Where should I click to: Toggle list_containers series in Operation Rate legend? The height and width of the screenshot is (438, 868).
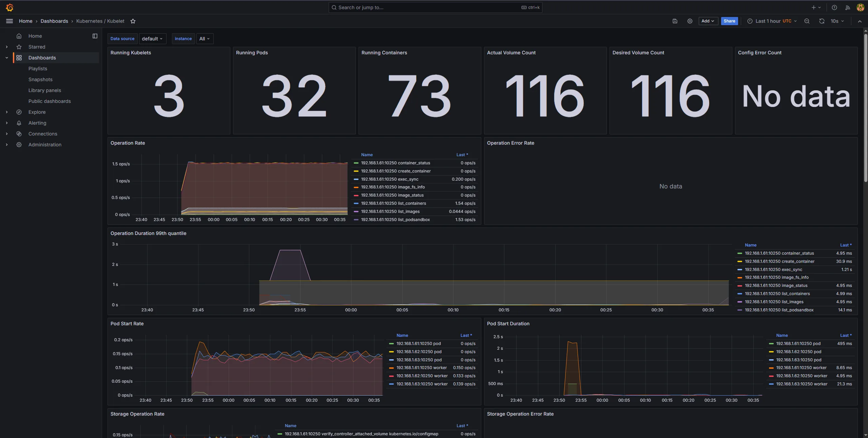click(x=393, y=203)
